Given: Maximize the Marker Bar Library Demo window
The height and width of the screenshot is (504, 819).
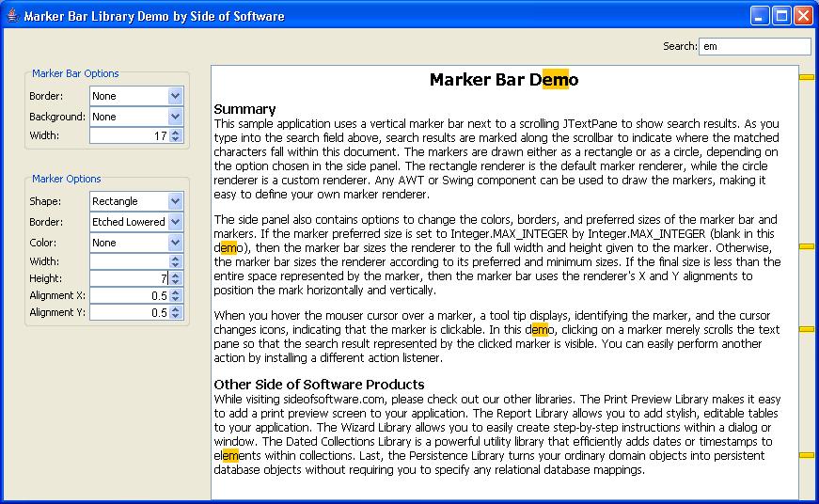Looking at the screenshot, I should [782, 16].
